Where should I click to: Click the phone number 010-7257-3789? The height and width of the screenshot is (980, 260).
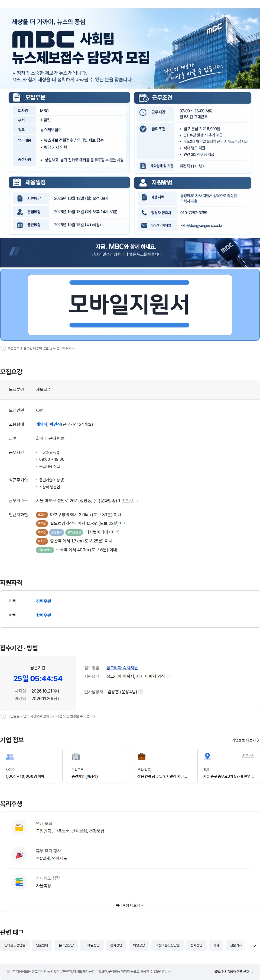tap(194, 213)
